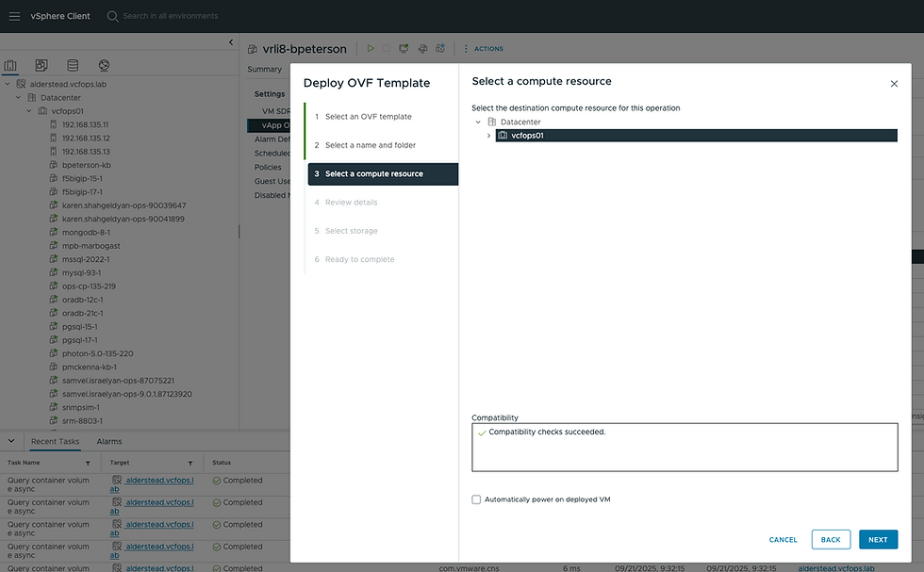Expand the vcfops01 cluster in dialog
Image resolution: width=924 pixels, height=572 pixels.
click(488, 136)
